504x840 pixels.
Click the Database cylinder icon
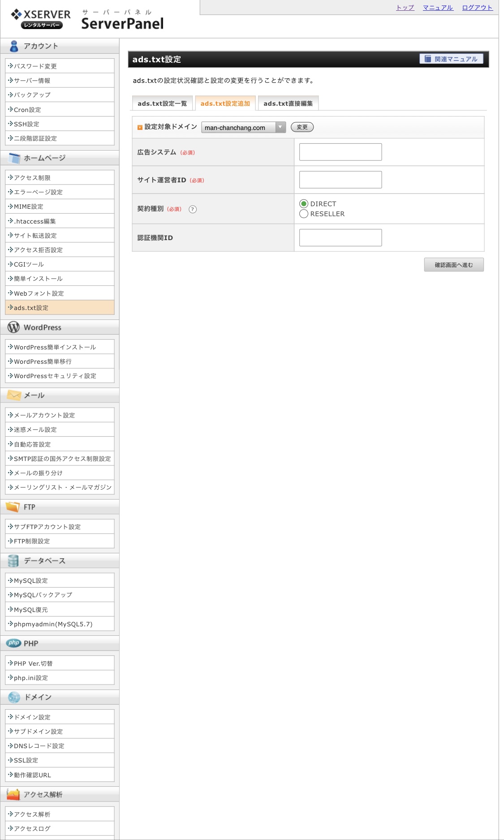13,561
